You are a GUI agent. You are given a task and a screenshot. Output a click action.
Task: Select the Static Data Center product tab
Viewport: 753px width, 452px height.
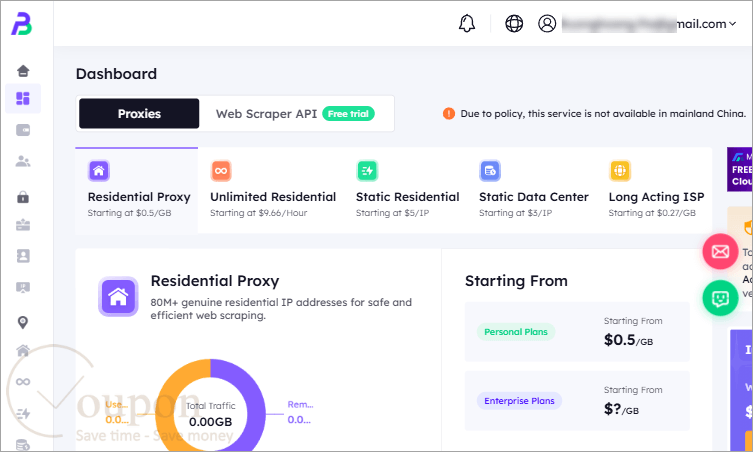pos(534,191)
